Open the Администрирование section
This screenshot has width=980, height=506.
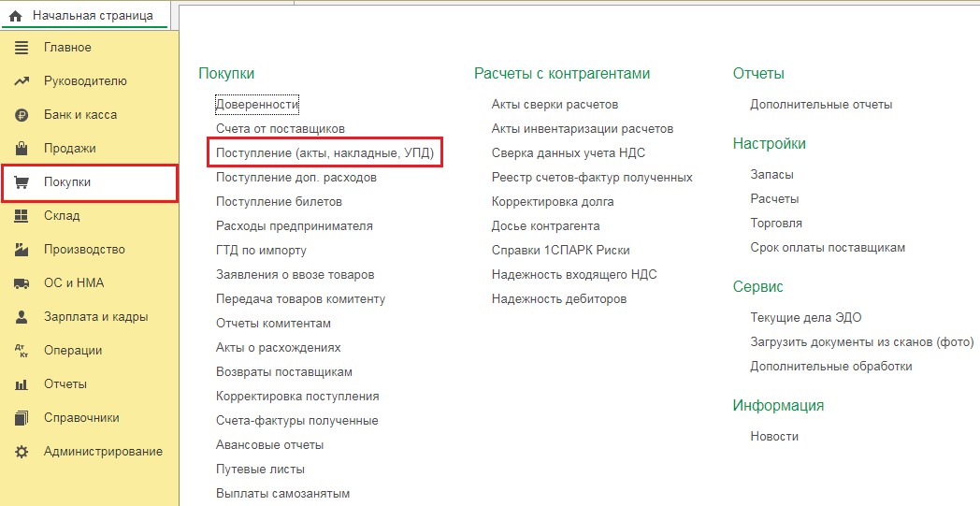pyautogui.click(x=103, y=452)
